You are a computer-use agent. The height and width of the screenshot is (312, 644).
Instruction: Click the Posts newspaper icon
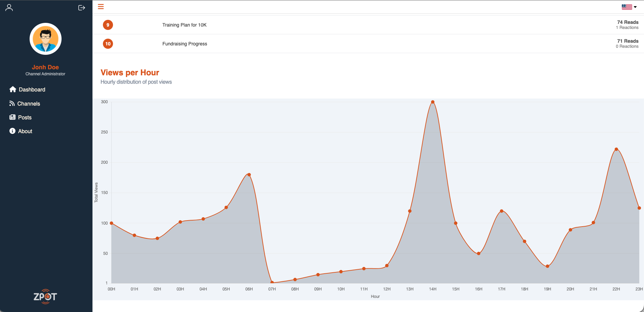12,117
